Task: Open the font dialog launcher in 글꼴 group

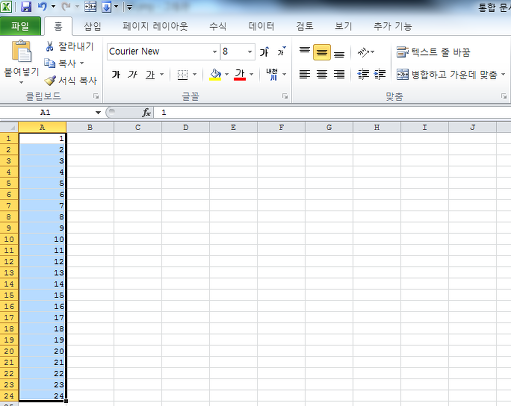Action: tap(285, 96)
